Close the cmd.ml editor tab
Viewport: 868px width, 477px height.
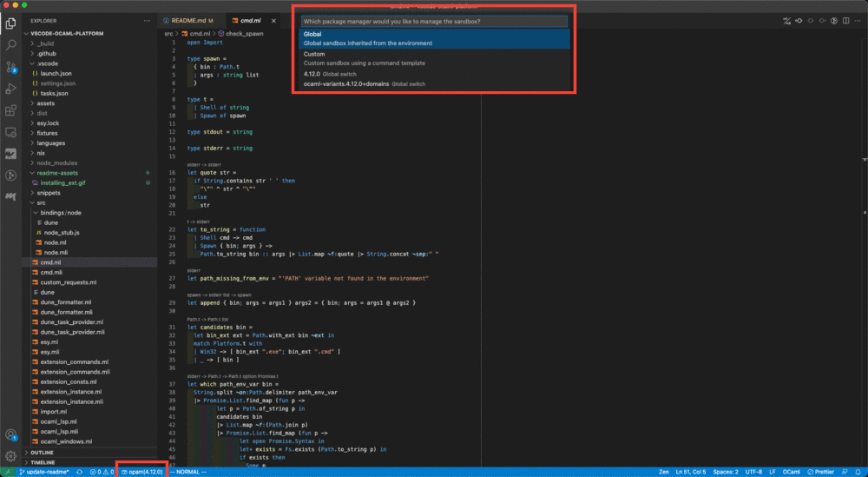point(273,21)
